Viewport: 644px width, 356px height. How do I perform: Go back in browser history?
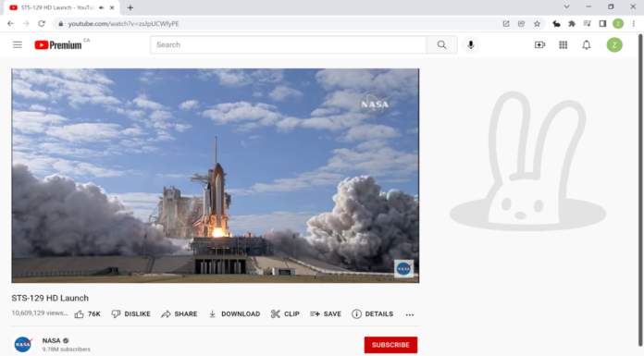pos(11,24)
